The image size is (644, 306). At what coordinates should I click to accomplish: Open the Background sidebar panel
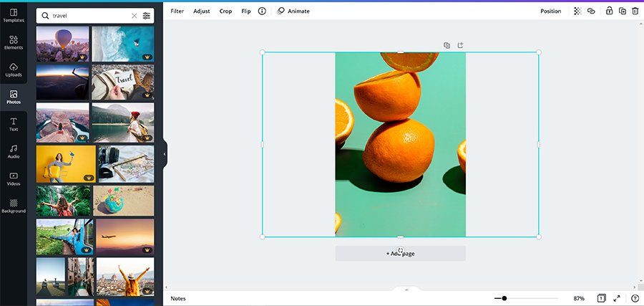tap(14, 206)
